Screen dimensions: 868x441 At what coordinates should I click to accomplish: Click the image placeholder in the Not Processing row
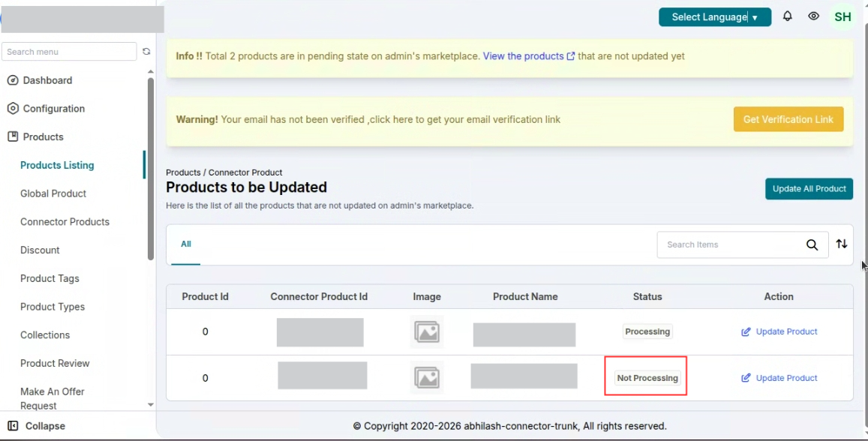[x=427, y=377]
